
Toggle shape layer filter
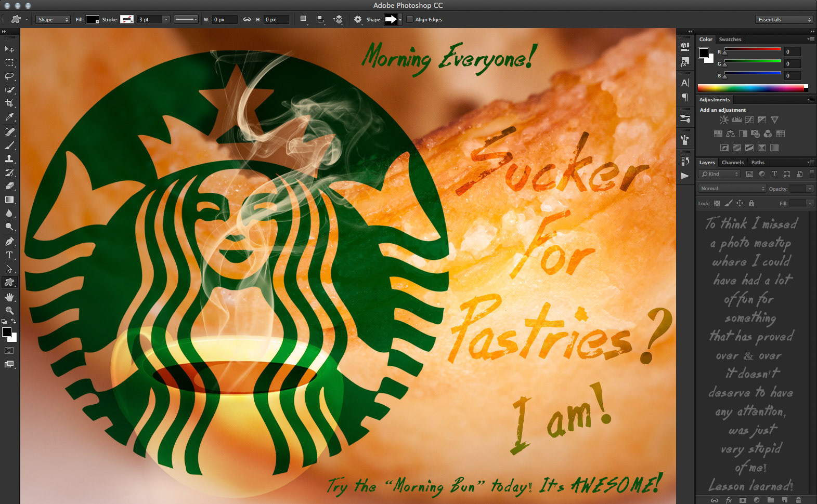[x=787, y=174]
